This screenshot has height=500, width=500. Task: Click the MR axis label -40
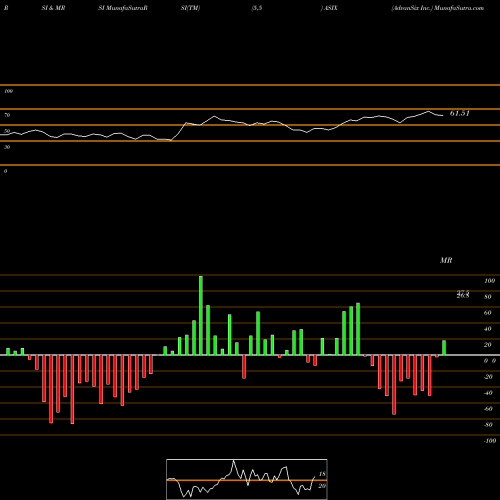click(488, 393)
